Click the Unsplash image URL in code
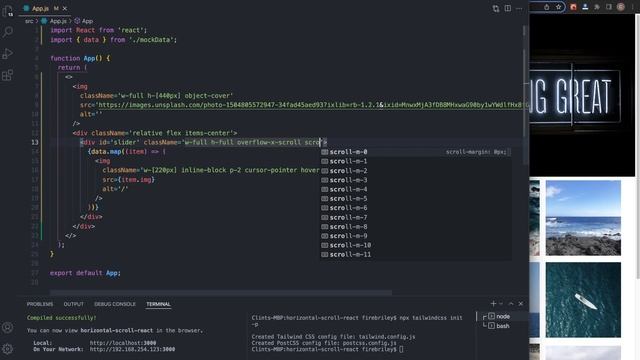This screenshot has height=360, width=640. 312,105
